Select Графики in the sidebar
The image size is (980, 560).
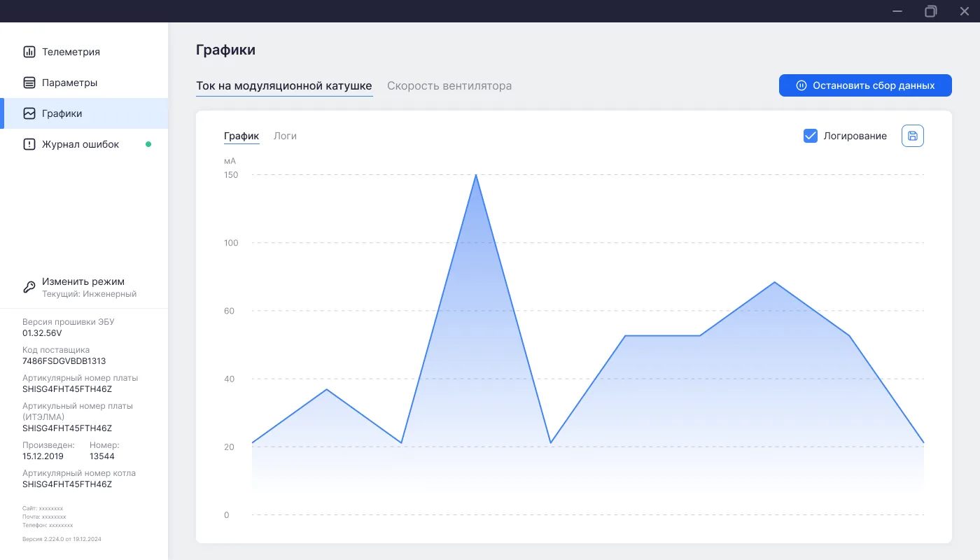pyautogui.click(x=84, y=113)
